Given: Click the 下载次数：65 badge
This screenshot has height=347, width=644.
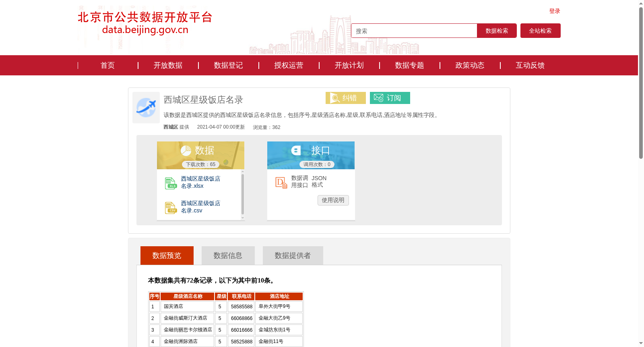Looking at the screenshot, I should click(200, 164).
